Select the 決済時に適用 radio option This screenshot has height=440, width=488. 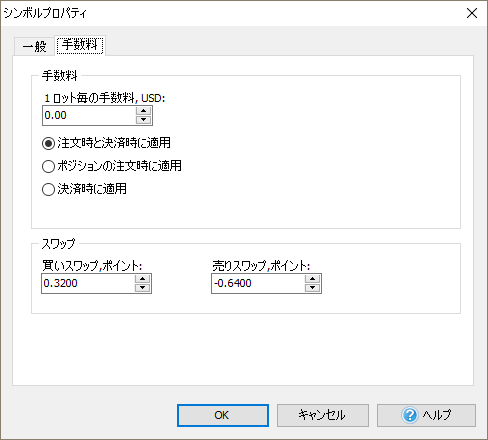pos(48,189)
